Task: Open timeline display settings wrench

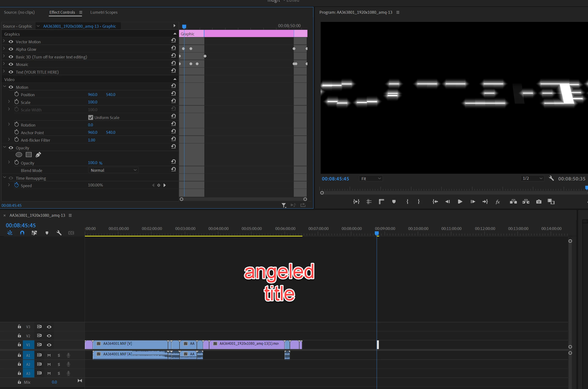Action: pyautogui.click(x=59, y=233)
